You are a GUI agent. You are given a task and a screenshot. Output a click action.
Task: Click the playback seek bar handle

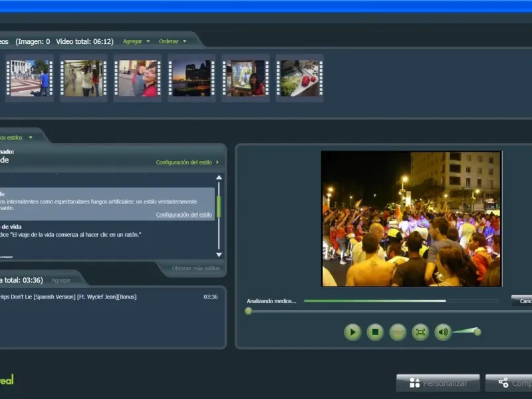pyautogui.click(x=248, y=311)
